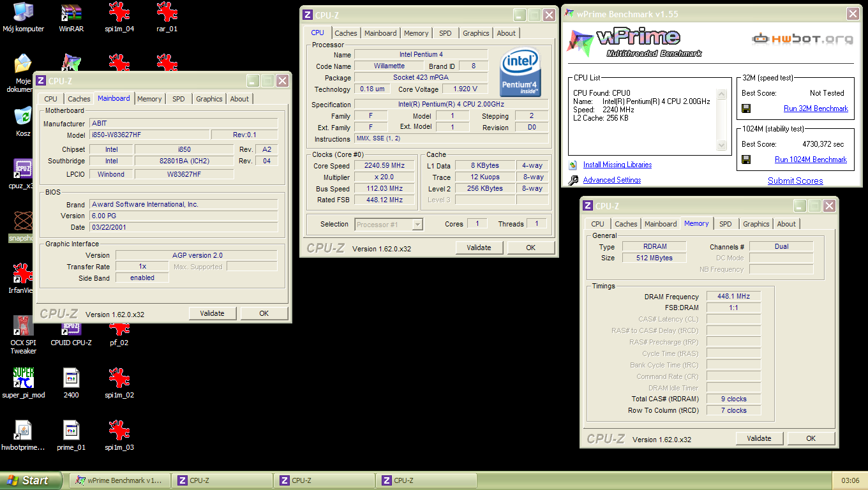Click OK in CPU-Z CPU window

531,248
